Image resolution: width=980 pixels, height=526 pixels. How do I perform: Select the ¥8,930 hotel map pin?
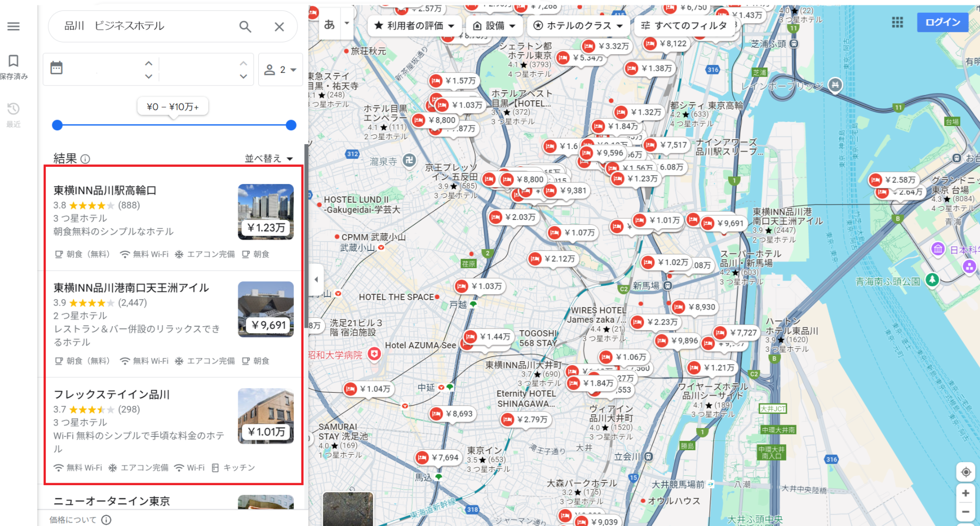point(695,307)
